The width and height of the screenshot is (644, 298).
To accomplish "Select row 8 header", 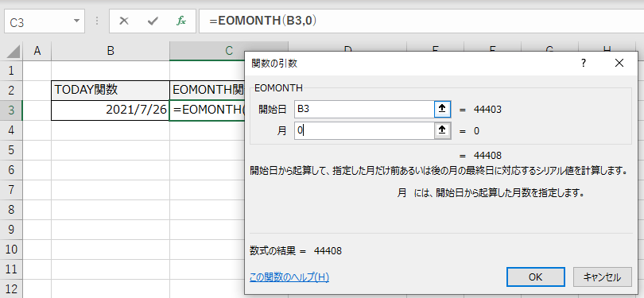I will 11,210.
